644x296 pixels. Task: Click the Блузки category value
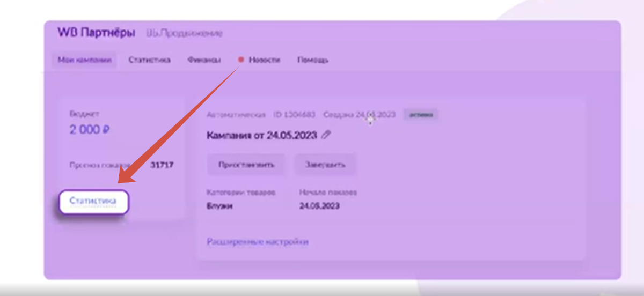[220, 206]
